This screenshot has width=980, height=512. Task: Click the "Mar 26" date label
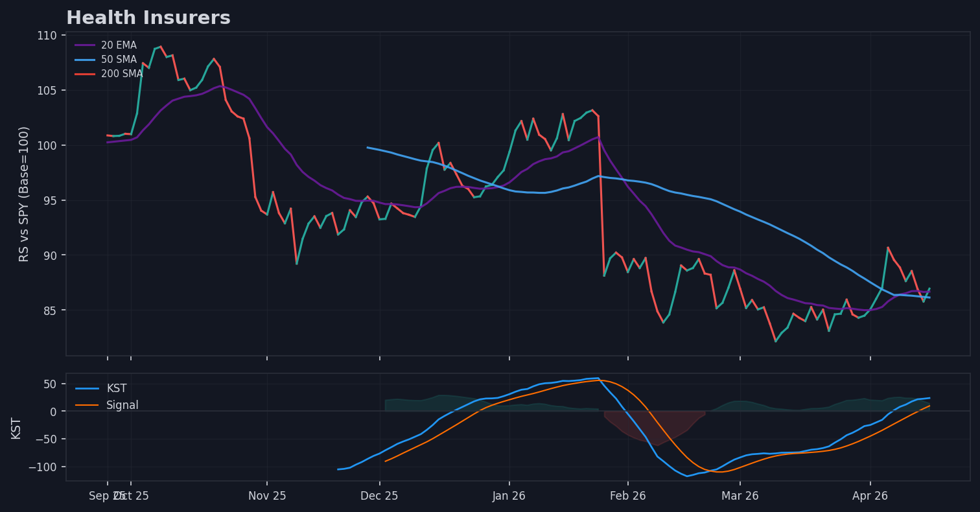pos(740,496)
